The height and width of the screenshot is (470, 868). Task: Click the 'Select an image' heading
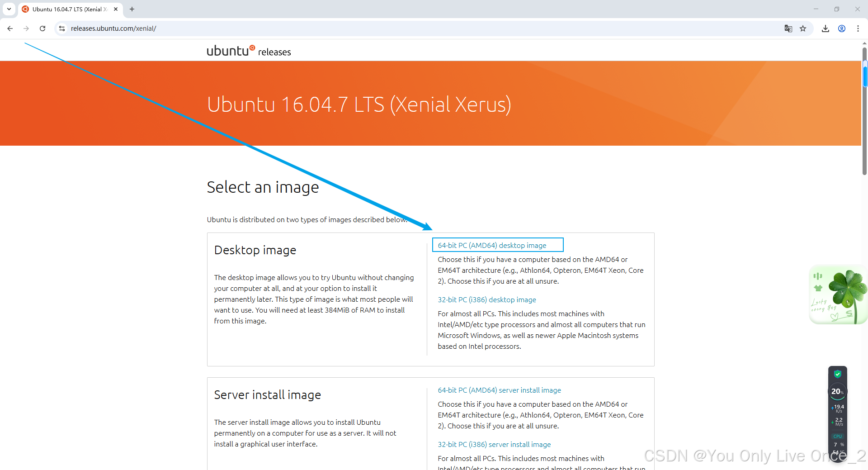point(263,187)
